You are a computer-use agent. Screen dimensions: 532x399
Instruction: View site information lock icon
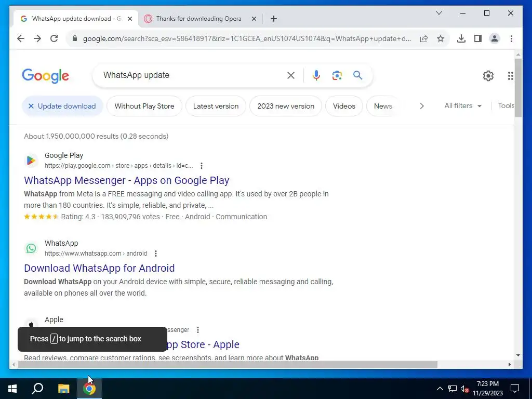[x=75, y=38]
